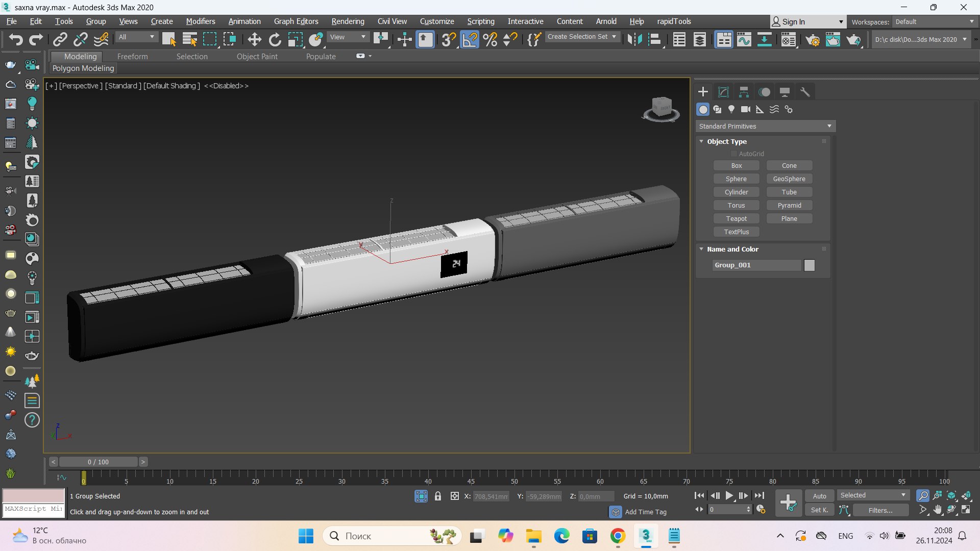
Task: Click the Teapot primitive button
Action: tap(736, 218)
